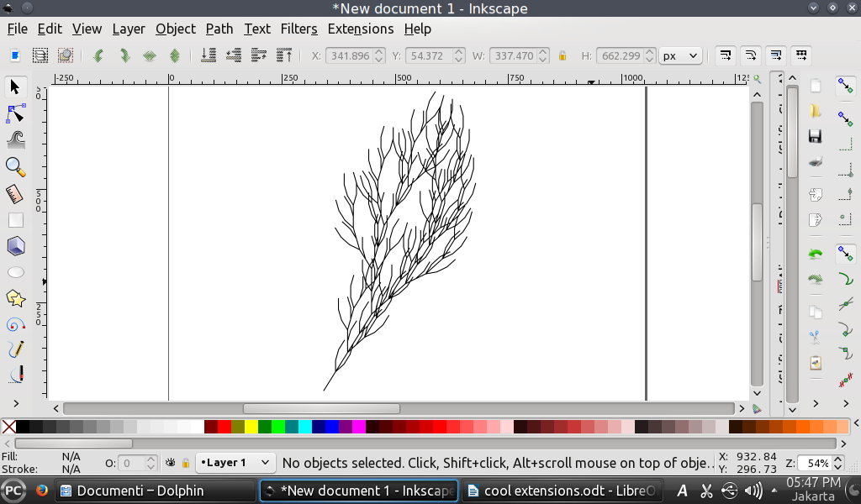The image size is (861, 504).
Task: Select the 3D Box tool
Action: coord(15,246)
